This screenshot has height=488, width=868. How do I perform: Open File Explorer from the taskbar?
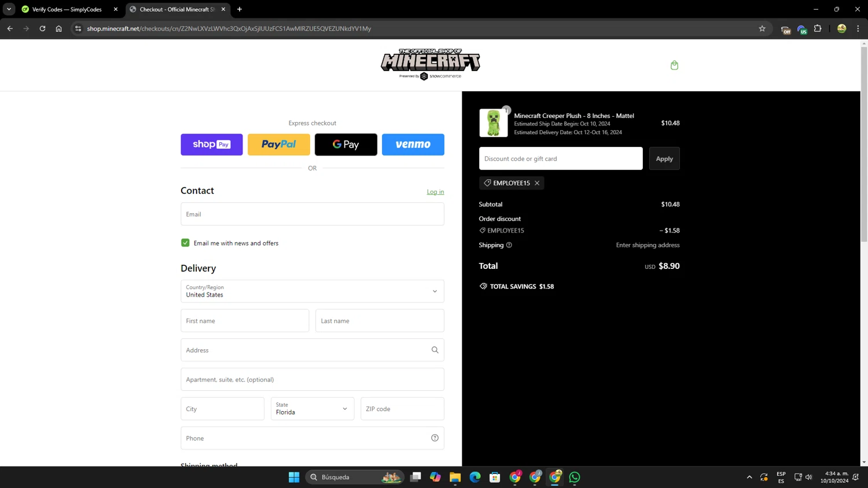coord(455,477)
